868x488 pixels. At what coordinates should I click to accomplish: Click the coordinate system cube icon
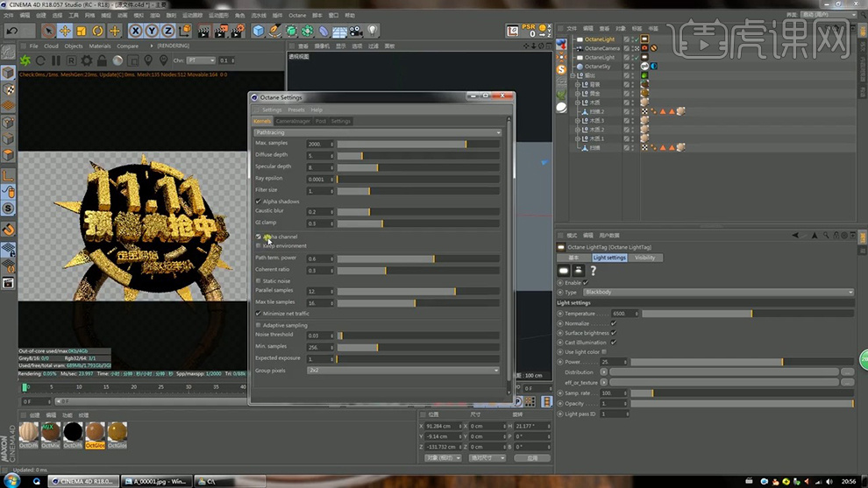[x=185, y=31]
